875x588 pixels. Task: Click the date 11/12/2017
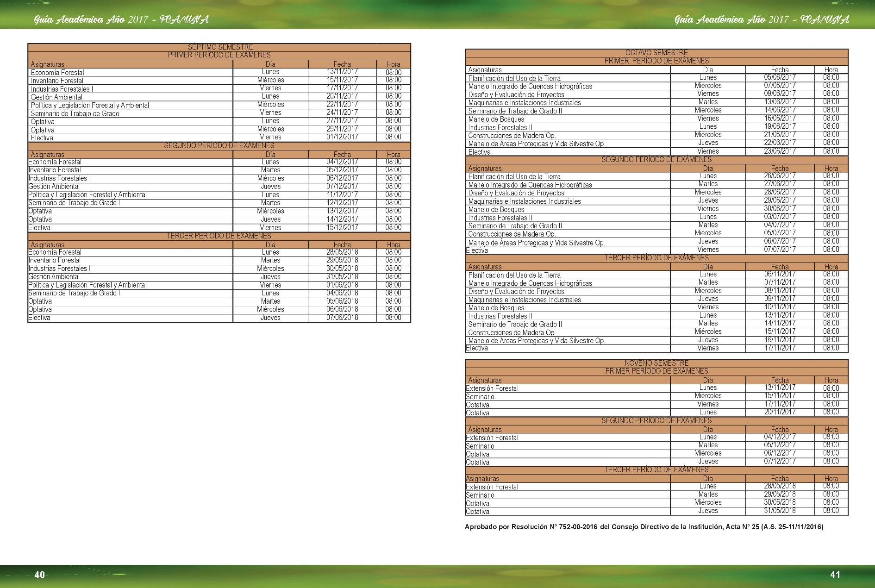point(342,194)
